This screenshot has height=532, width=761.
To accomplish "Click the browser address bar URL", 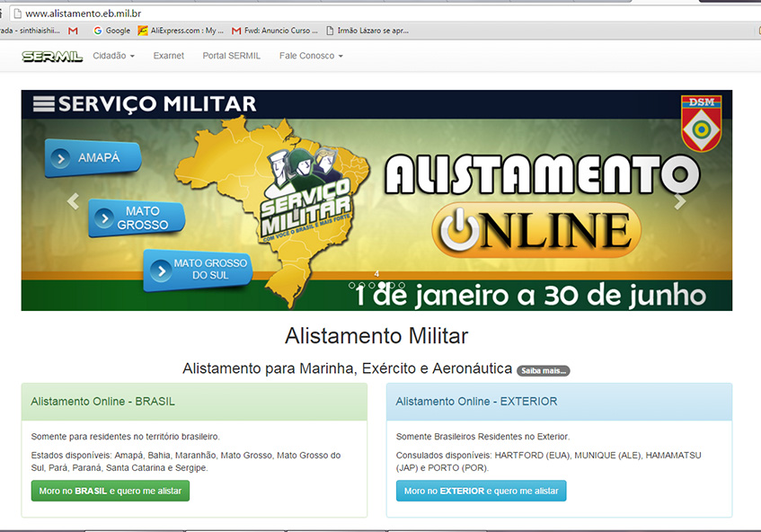I will pos(83,13).
